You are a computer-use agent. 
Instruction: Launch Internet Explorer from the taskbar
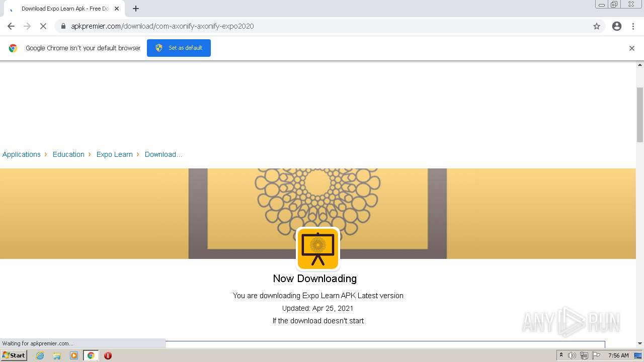coord(40,355)
